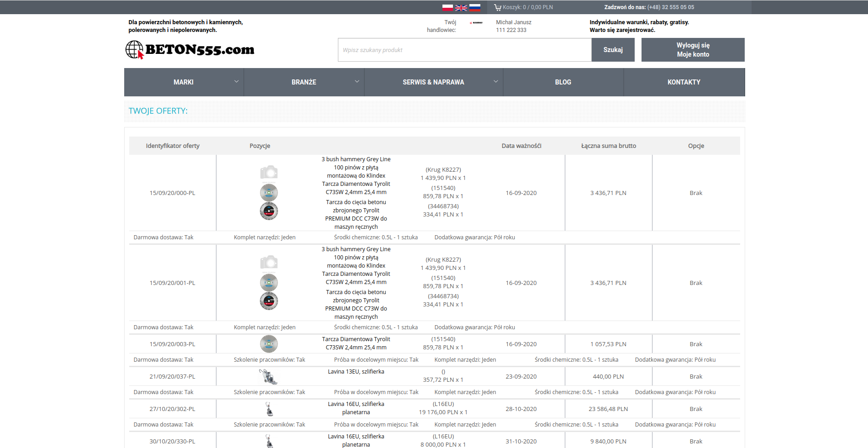Click the price 19 176,00 PLN x 1
This screenshot has width=868, height=448.
pyautogui.click(x=443, y=412)
